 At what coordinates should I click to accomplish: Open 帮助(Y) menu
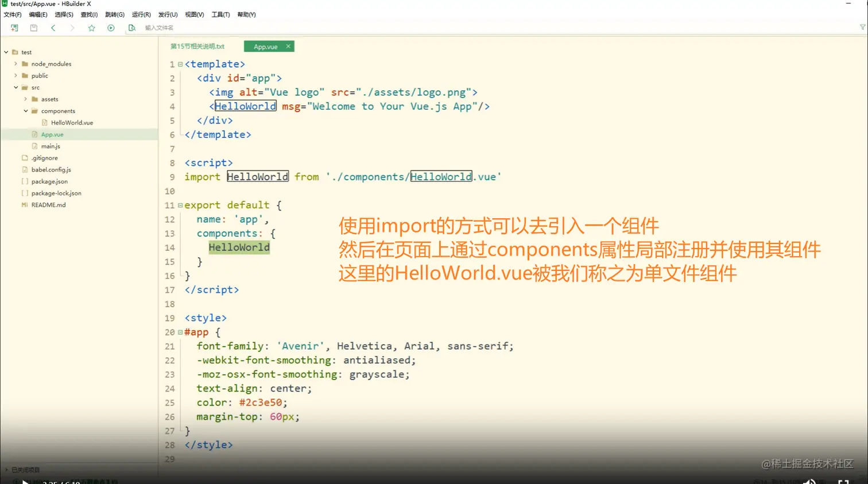pos(246,14)
